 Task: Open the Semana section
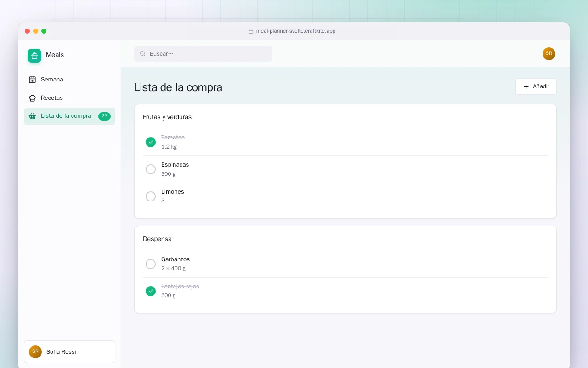point(69,80)
